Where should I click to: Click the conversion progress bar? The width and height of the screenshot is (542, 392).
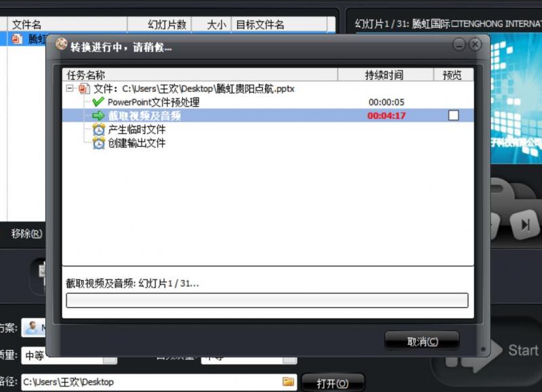(x=266, y=301)
